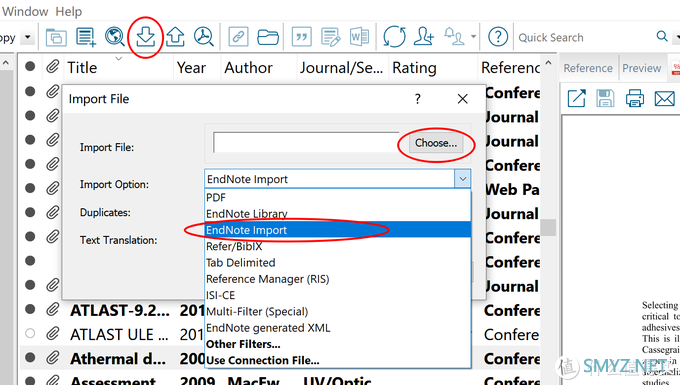The width and height of the screenshot is (680, 385).
Task: Select EndNote Import in dropdown list
Action: pos(338,230)
